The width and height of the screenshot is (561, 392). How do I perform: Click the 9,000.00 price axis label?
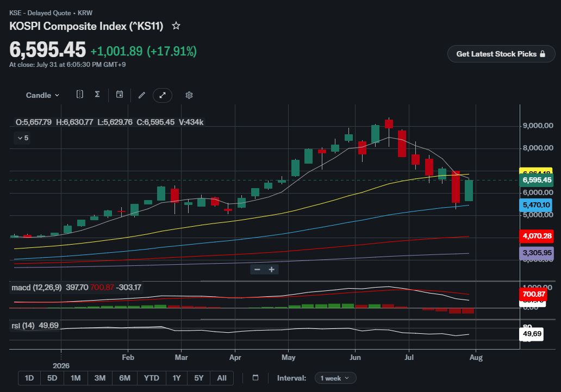coord(538,126)
